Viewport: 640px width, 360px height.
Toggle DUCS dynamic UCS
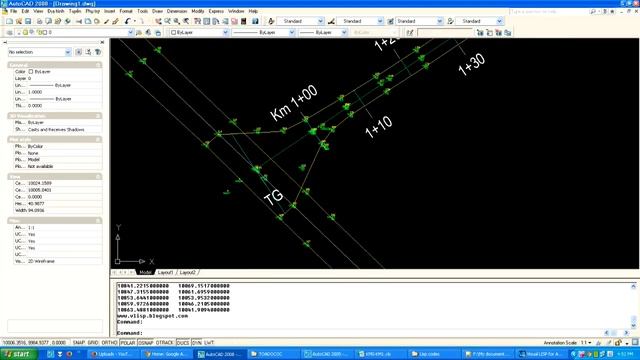182,343
